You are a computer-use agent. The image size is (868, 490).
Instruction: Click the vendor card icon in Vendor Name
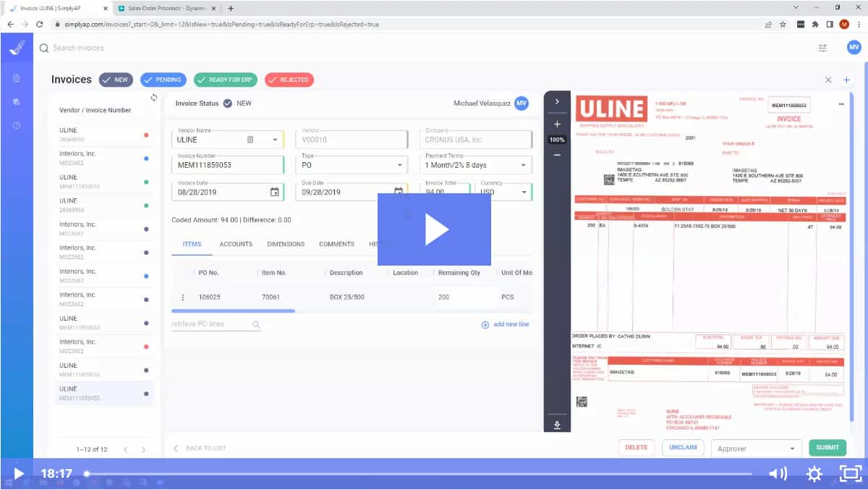250,140
